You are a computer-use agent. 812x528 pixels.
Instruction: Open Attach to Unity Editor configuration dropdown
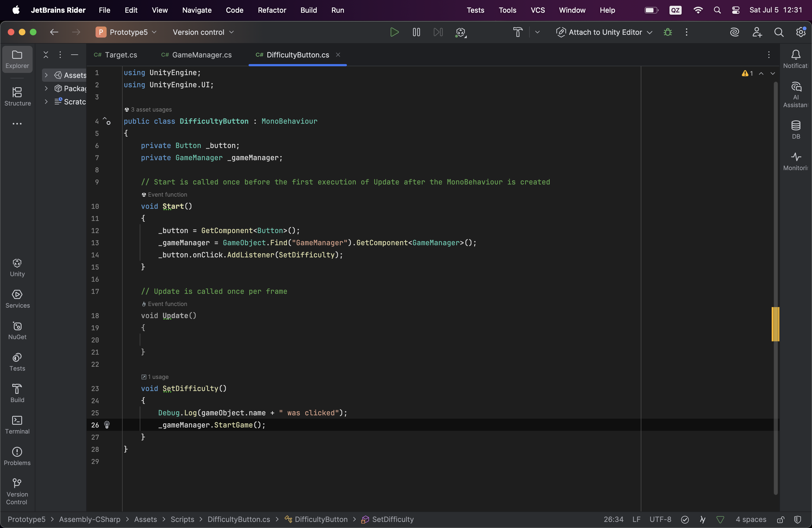pyautogui.click(x=604, y=32)
